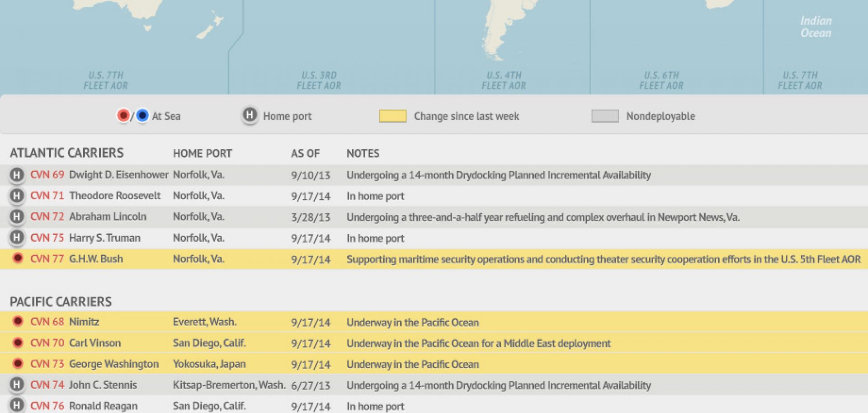Select the CVN 72 hull number

pos(47,217)
